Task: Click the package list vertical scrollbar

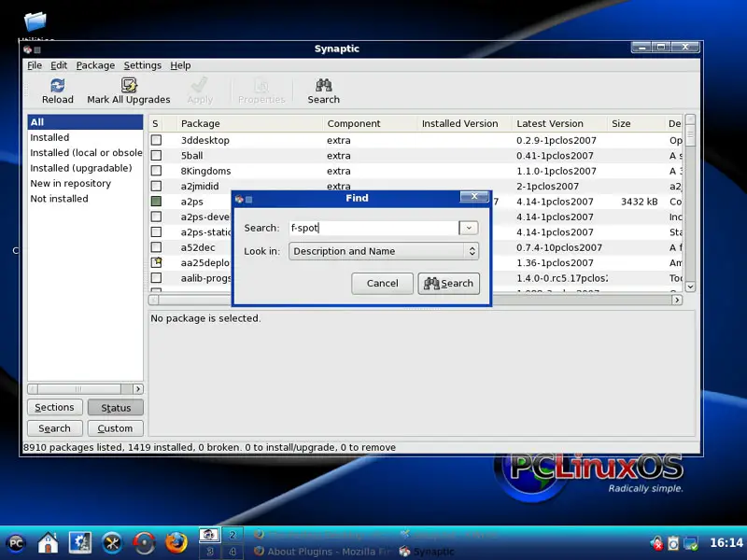Action: [690, 203]
